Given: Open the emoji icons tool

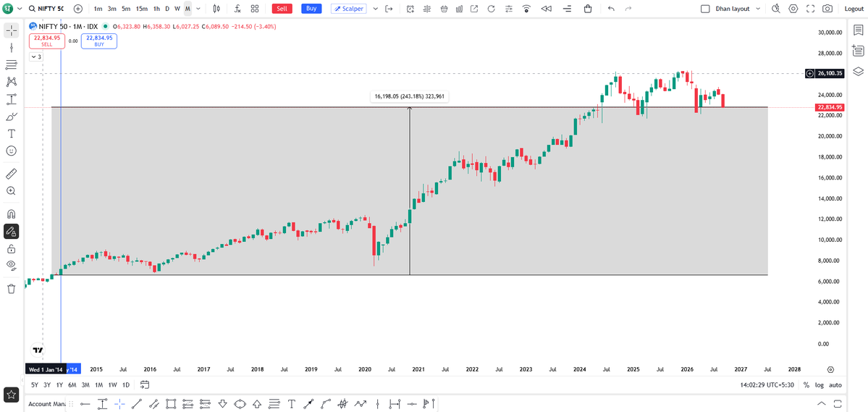Looking at the screenshot, I should pos(11,151).
